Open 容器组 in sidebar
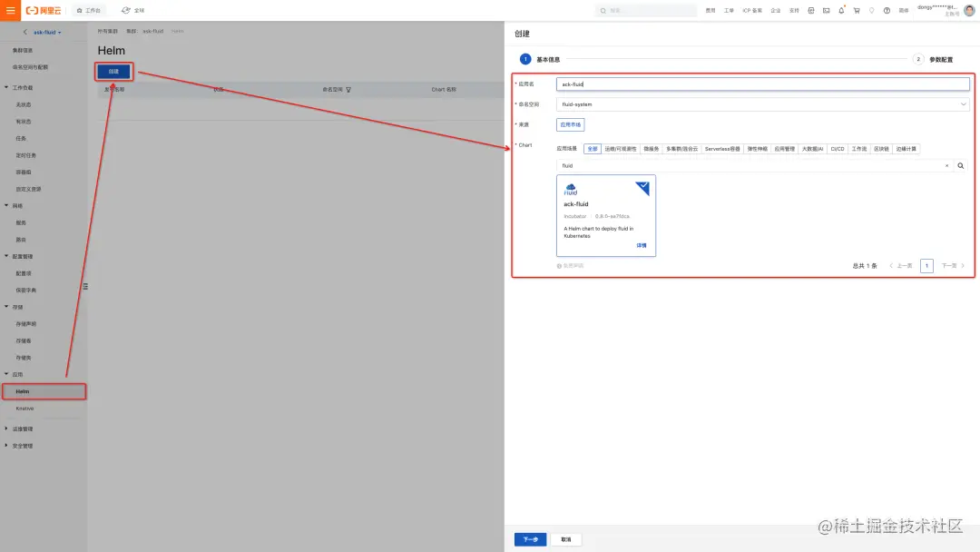This screenshot has width=980, height=552. click(23, 172)
